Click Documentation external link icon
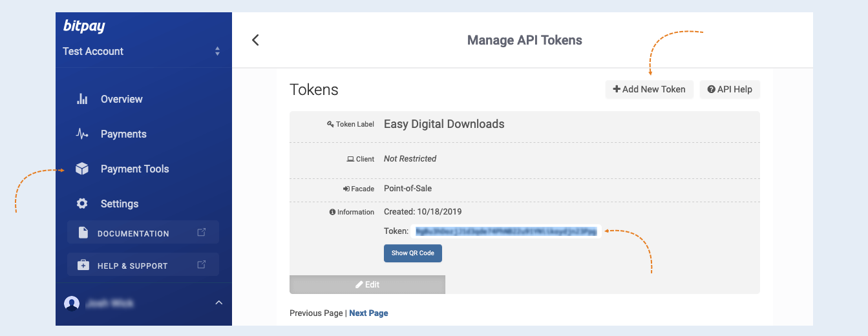This screenshot has height=336, width=868. 202,232
